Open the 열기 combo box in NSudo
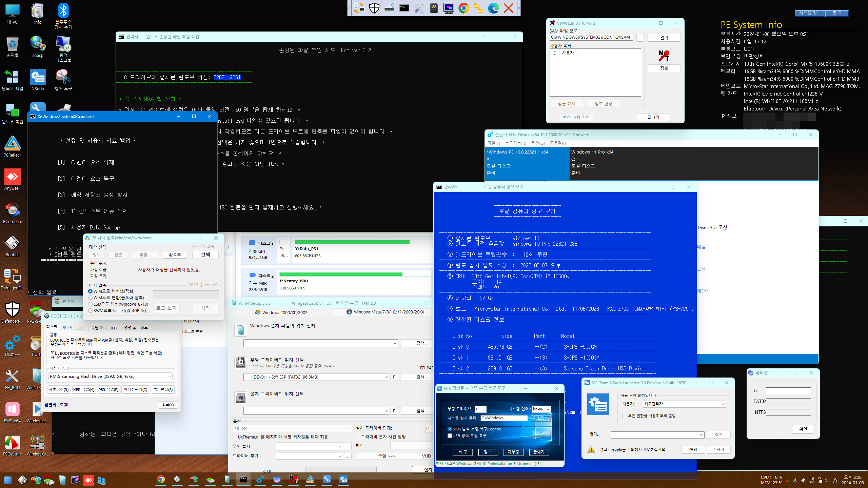 [657, 435]
